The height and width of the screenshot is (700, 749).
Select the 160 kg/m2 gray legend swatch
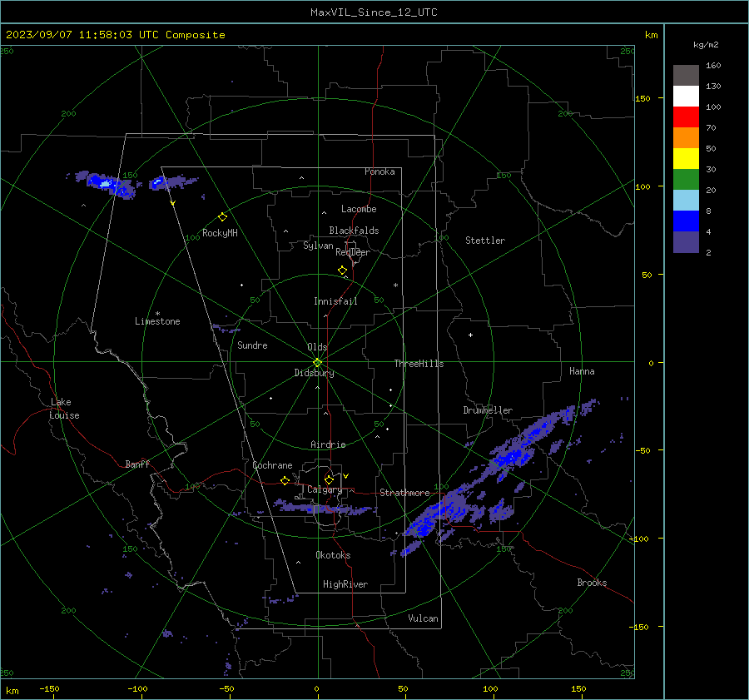[x=686, y=76]
